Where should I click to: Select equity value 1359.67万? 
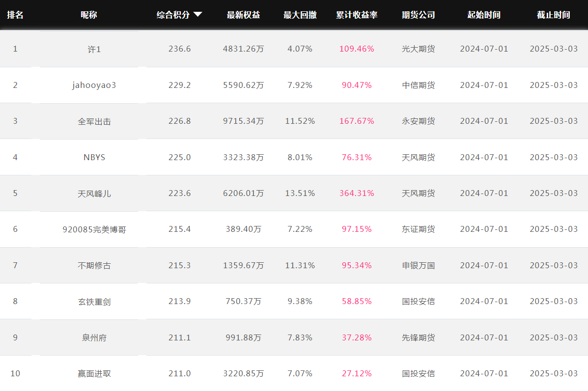coord(243,265)
